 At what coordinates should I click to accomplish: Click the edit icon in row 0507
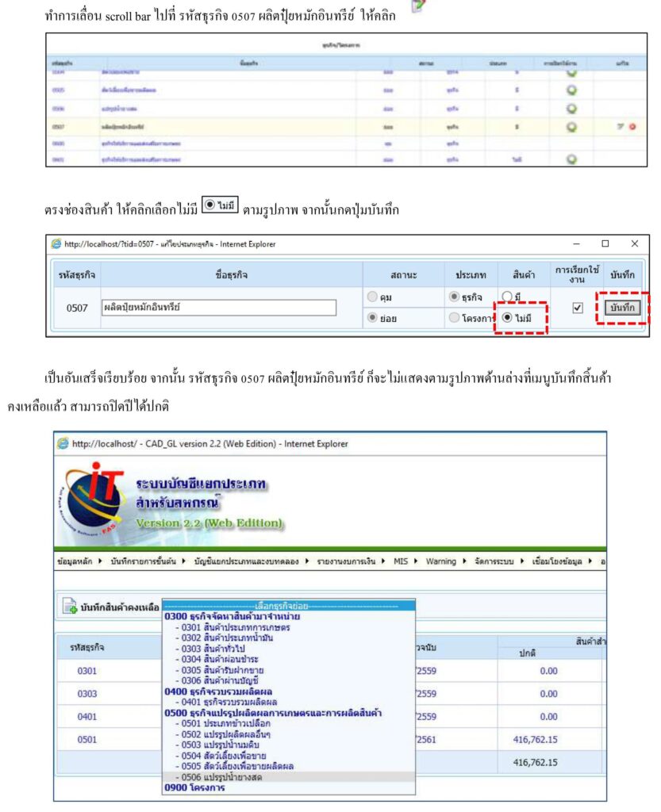click(x=621, y=126)
